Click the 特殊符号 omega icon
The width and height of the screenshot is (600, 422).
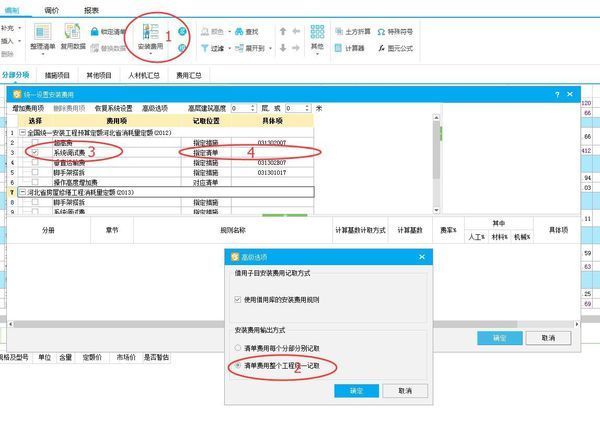[x=381, y=32]
